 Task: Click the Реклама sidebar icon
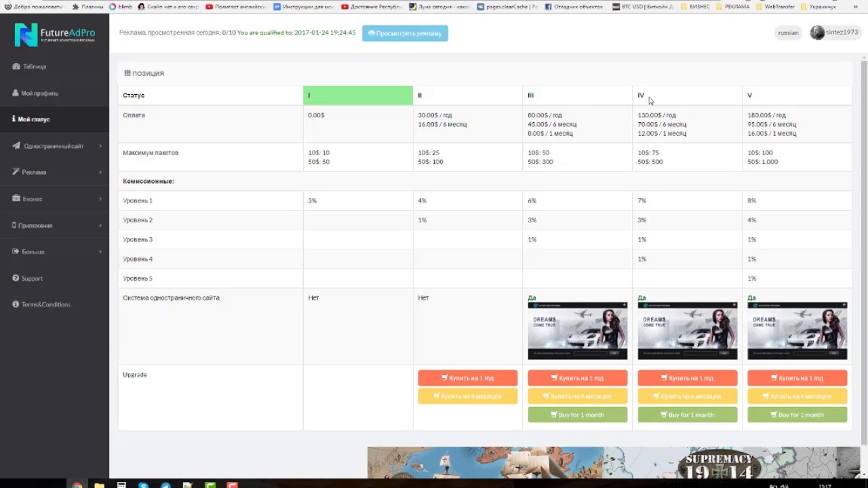click(16, 172)
